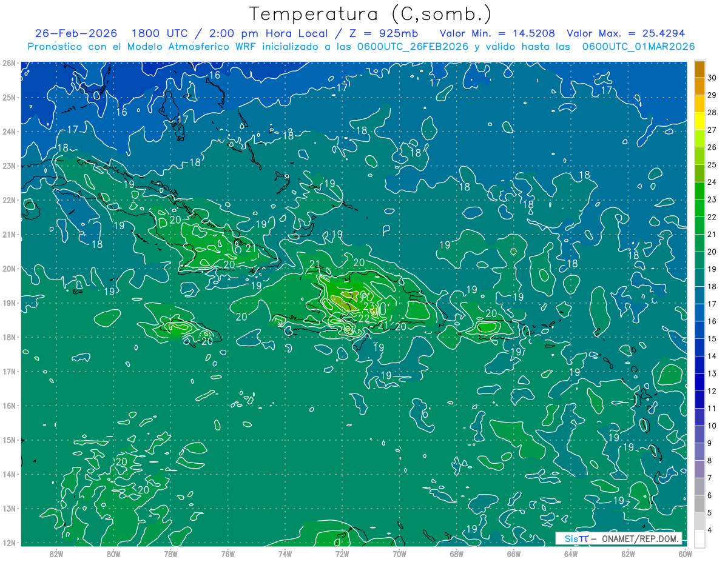Click the '62W' longitude axis label
This screenshot has width=728, height=562.
[x=628, y=554]
